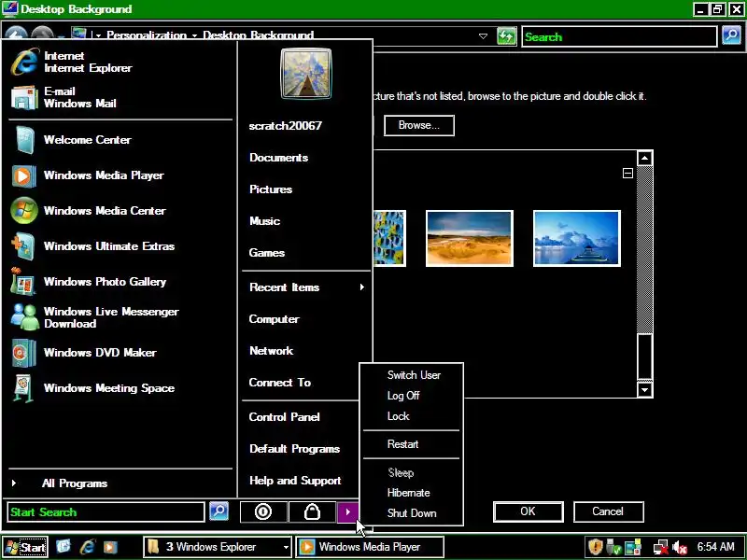
Task: Click the Media Player quick launch icon
Action: click(x=110, y=547)
